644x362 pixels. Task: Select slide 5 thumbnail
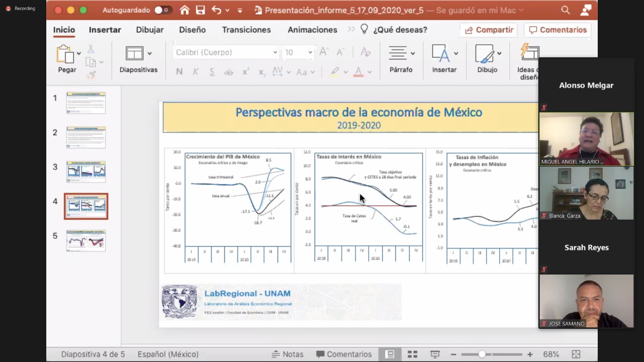click(86, 240)
